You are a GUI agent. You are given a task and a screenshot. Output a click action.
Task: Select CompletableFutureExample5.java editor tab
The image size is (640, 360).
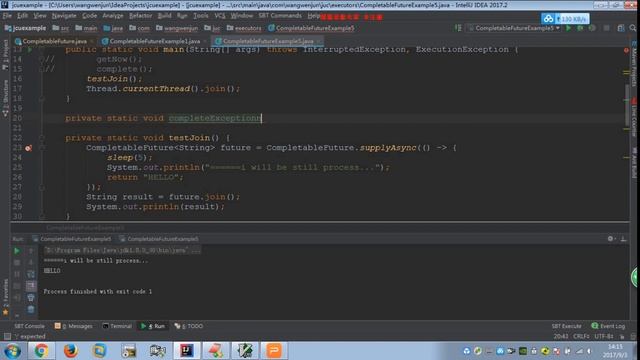tap(268, 41)
